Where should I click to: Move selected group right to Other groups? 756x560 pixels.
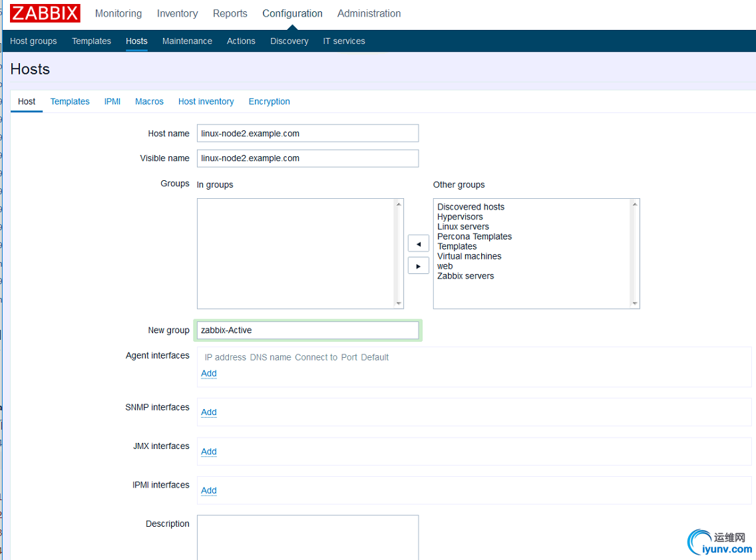(x=418, y=266)
